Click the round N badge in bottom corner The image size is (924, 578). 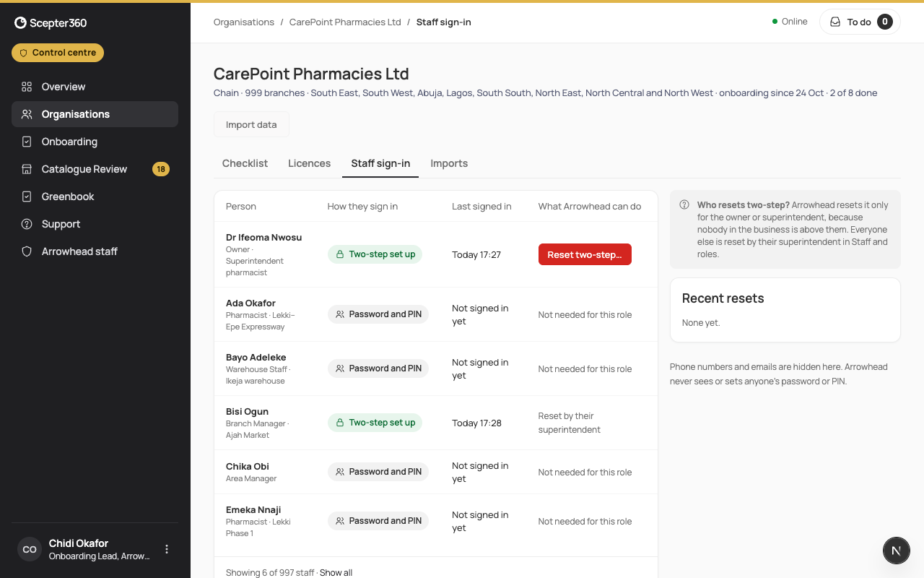(x=896, y=551)
